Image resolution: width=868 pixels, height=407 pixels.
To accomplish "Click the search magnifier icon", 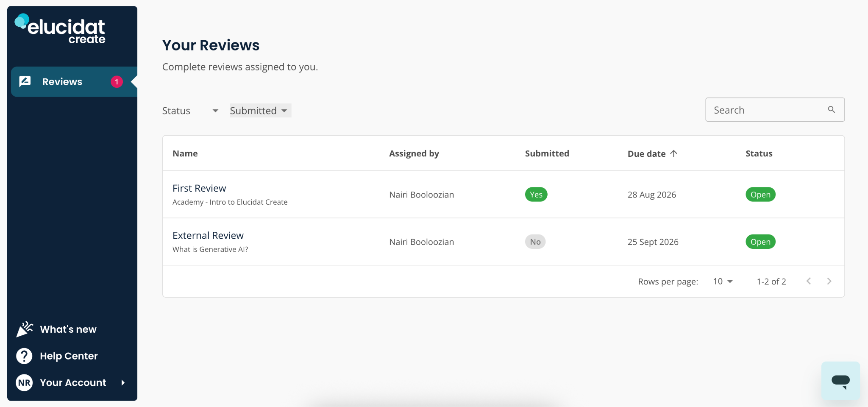I will (832, 110).
